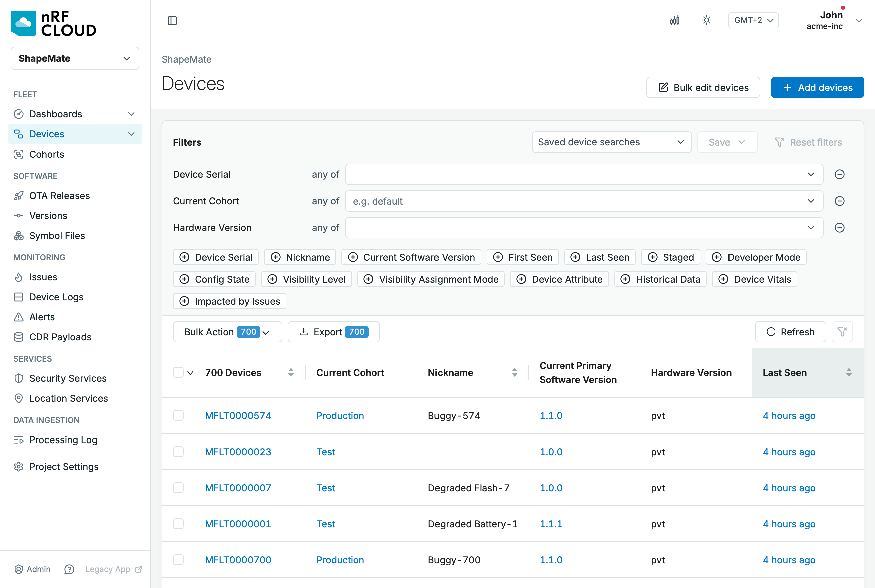Click the Current Cohort filter input
875x588 pixels.
tap(584, 201)
